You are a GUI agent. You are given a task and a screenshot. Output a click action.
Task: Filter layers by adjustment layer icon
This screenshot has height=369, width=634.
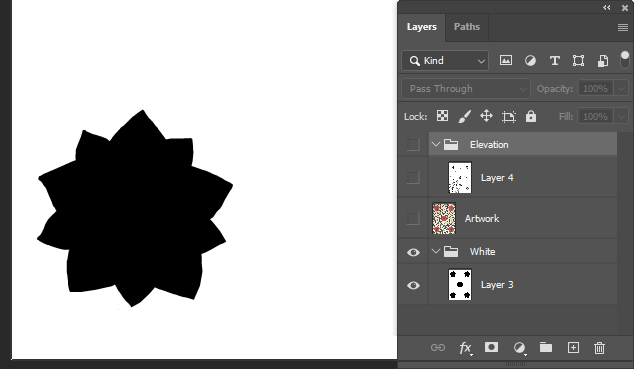point(530,61)
